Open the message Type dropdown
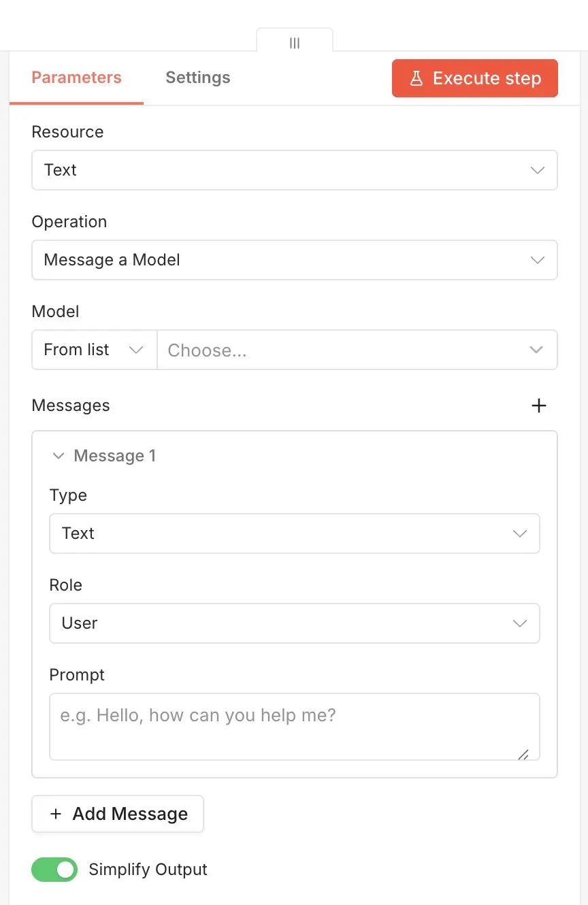 pos(294,533)
